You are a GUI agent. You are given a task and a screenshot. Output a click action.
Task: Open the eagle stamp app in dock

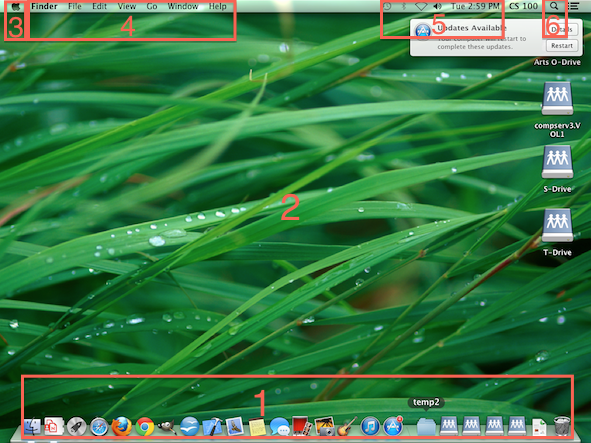pos(234,427)
